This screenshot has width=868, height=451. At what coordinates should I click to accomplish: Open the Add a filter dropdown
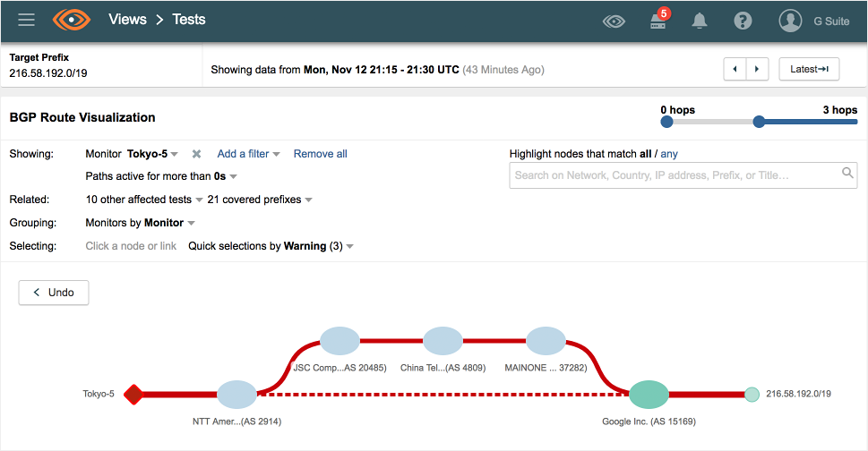(248, 154)
